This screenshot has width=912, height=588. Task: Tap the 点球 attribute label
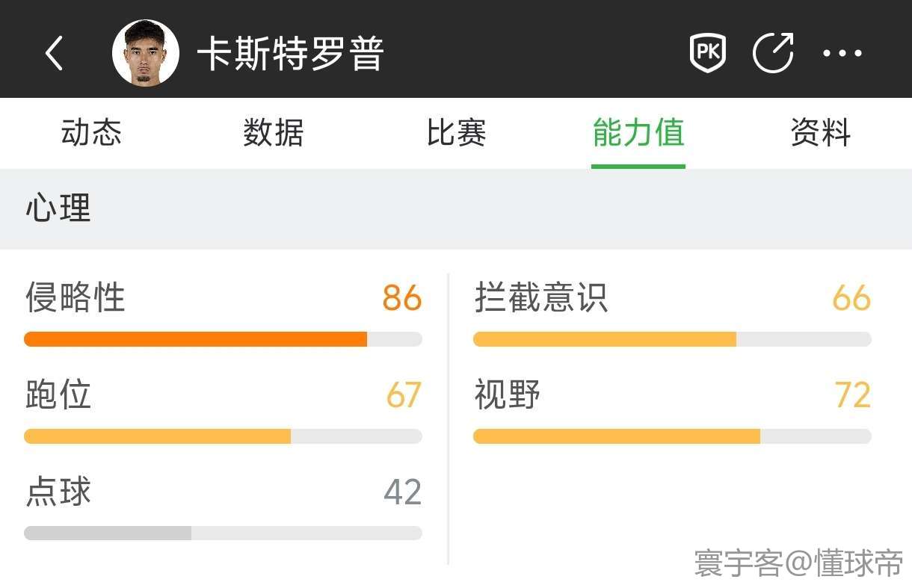pyautogui.click(x=58, y=492)
